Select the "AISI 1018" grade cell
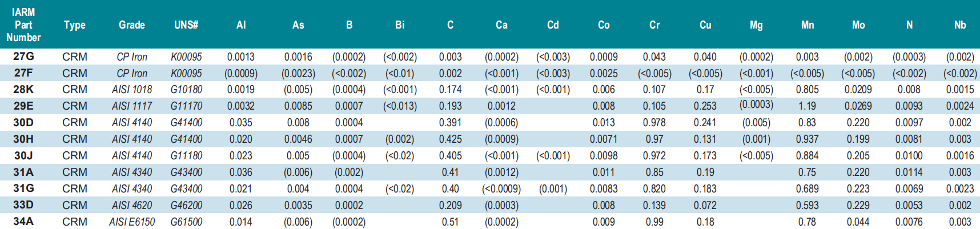This screenshot has height=229, width=980. 132,90
